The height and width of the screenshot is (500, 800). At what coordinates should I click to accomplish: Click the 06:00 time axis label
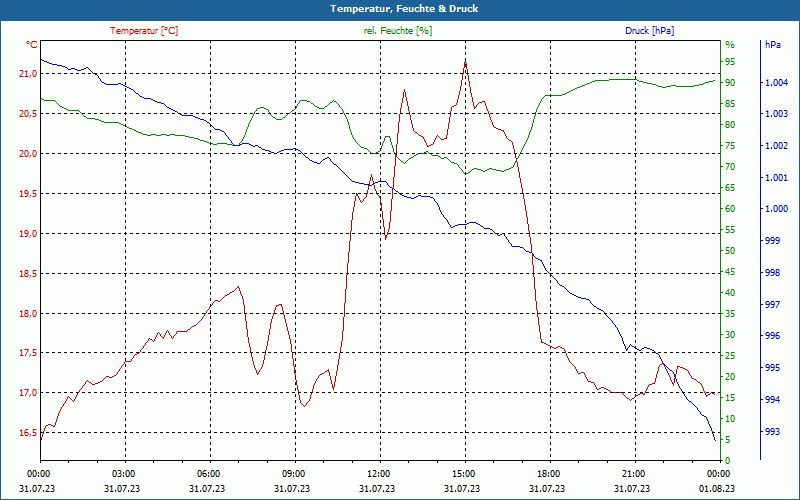(x=210, y=473)
